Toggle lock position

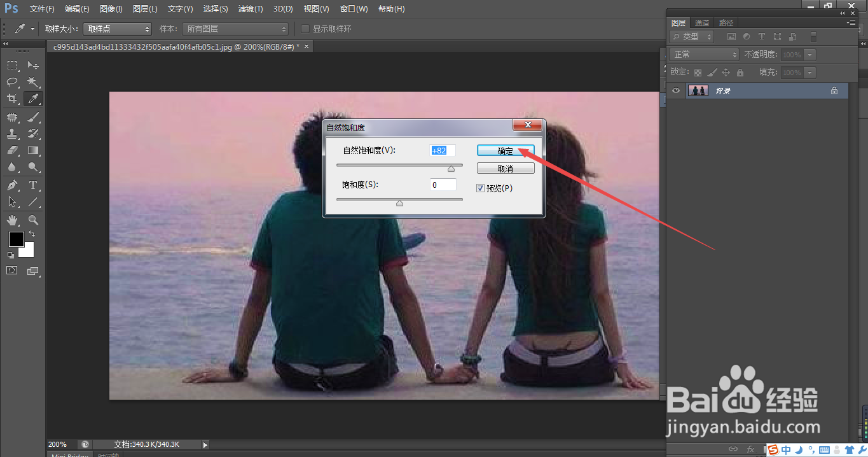click(726, 73)
